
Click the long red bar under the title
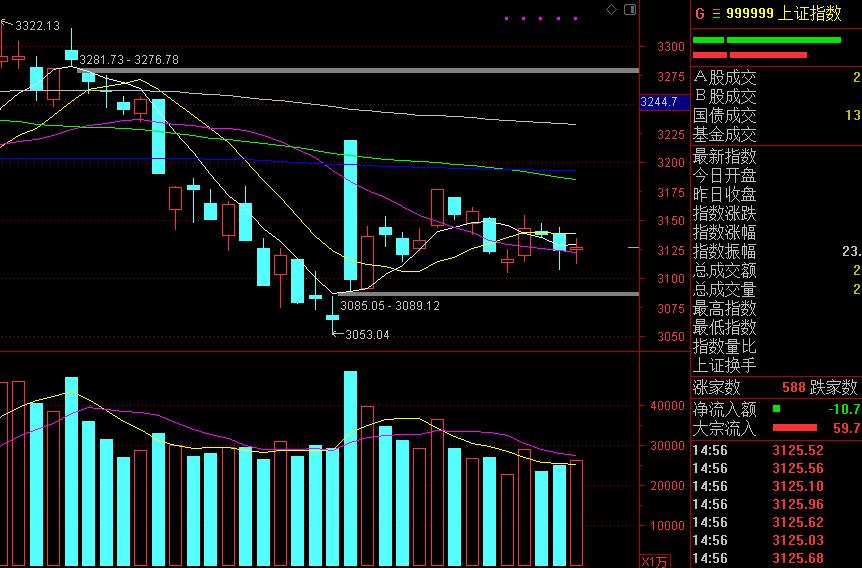pos(768,55)
